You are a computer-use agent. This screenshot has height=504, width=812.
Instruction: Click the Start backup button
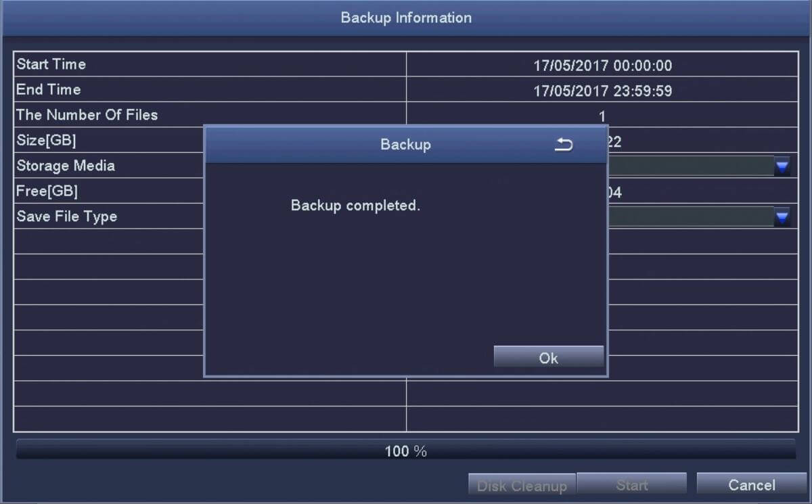pos(632,484)
